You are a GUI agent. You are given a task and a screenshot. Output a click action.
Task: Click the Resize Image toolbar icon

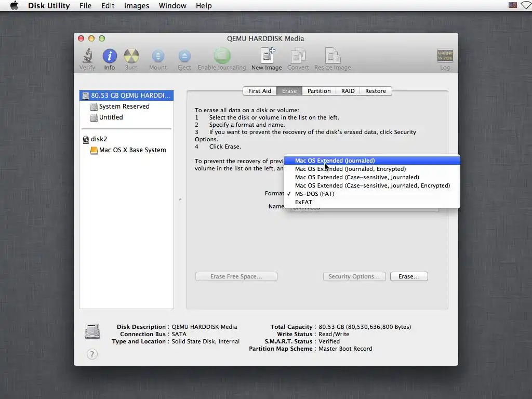[x=332, y=56]
